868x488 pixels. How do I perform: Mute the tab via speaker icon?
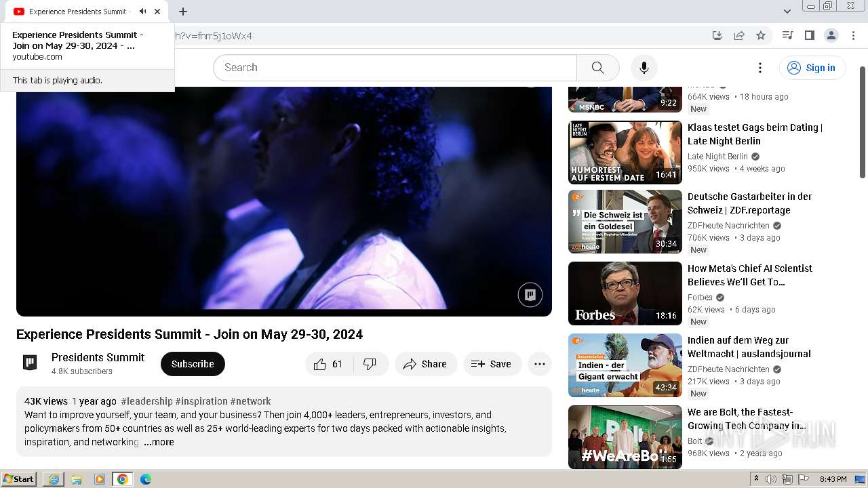pyautogui.click(x=142, y=12)
